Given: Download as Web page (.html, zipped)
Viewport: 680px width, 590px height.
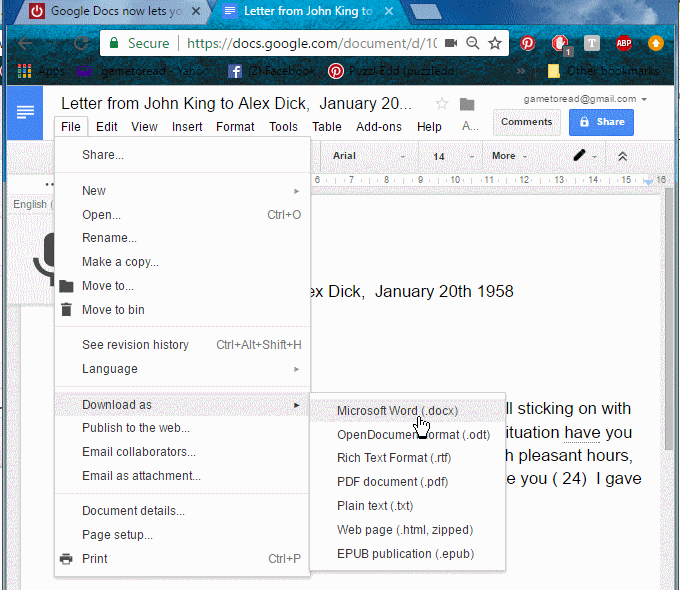Looking at the screenshot, I should 408,530.
